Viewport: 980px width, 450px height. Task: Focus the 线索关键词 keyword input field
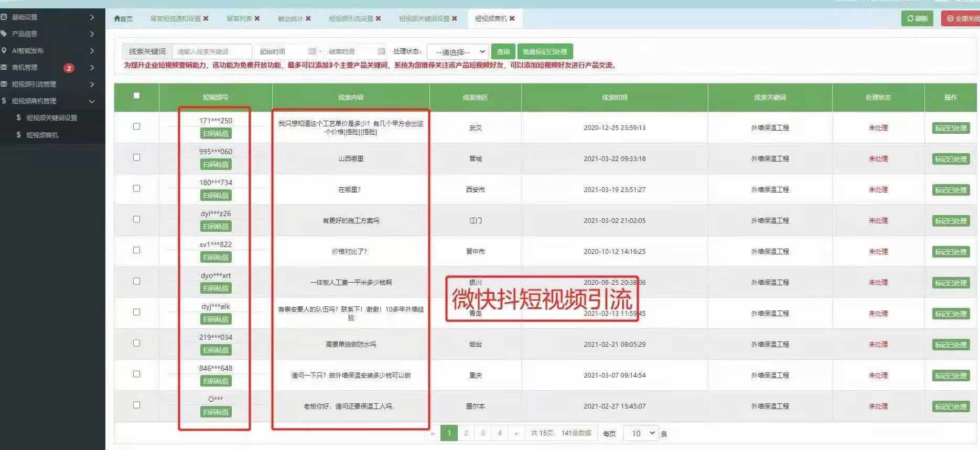pos(212,51)
